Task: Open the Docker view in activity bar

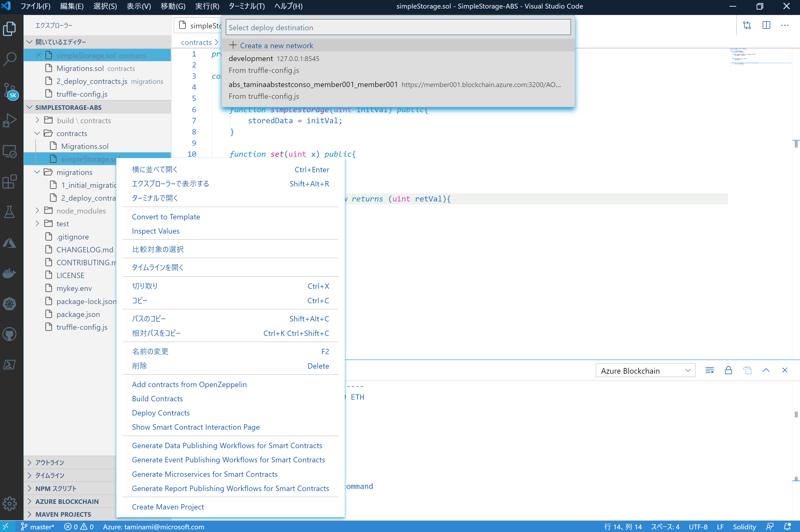Action: 9,273
